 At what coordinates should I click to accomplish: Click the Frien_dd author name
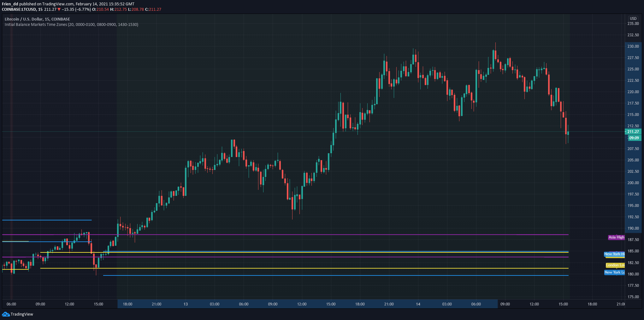10,4
